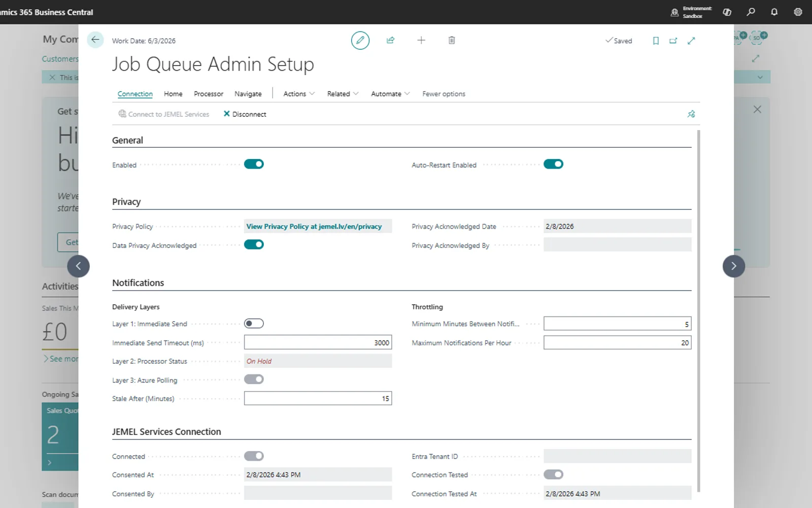Open the Connection tab
This screenshot has height=508, width=812.
click(135, 94)
